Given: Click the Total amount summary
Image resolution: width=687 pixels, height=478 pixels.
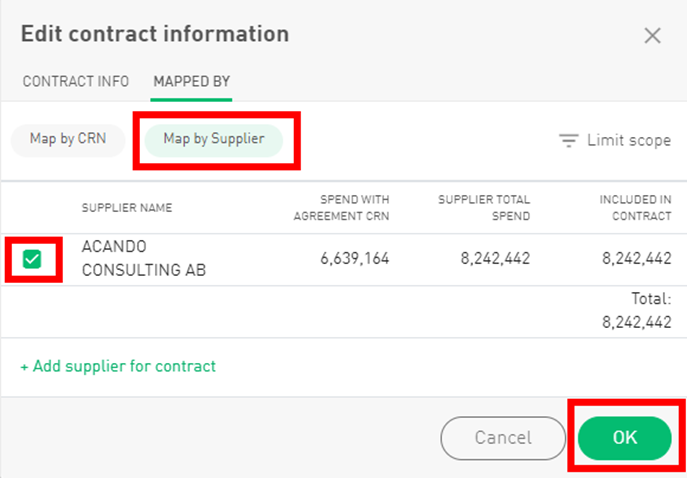Looking at the screenshot, I should click(636, 313).
